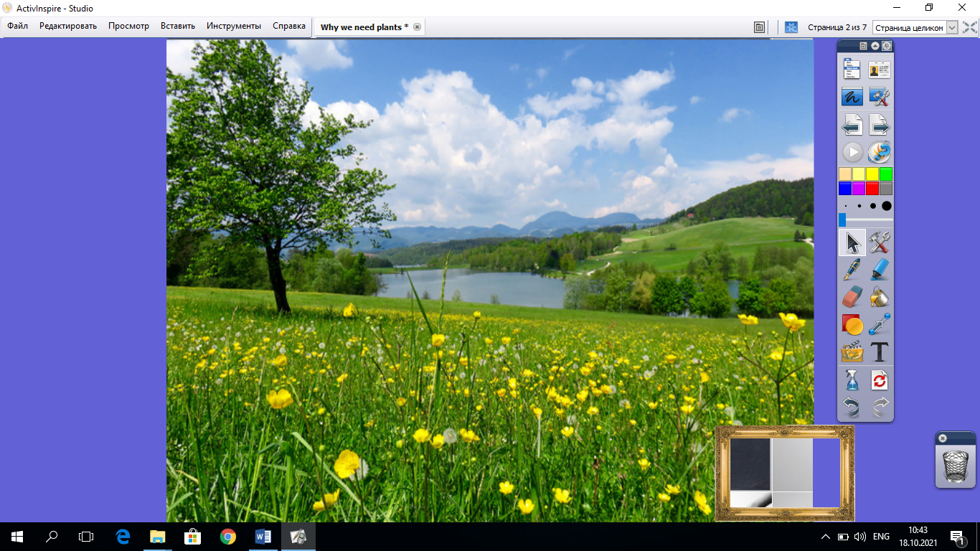Go to the next page

click(880, 126)
